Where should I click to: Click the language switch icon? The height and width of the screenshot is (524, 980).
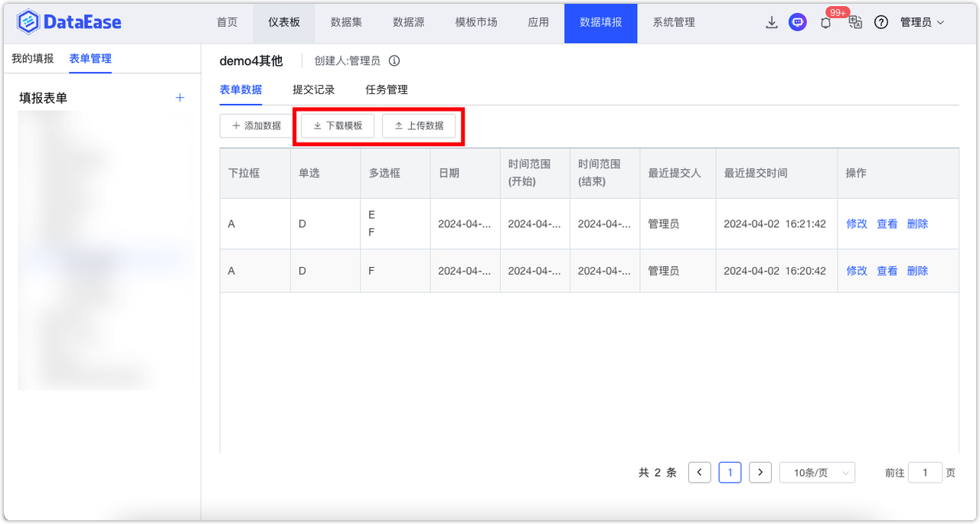pyautogui.click(x=855, y=22)
